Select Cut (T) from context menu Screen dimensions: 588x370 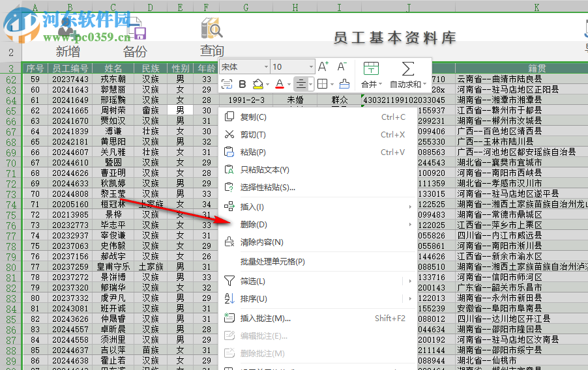[x=317, y=135]
